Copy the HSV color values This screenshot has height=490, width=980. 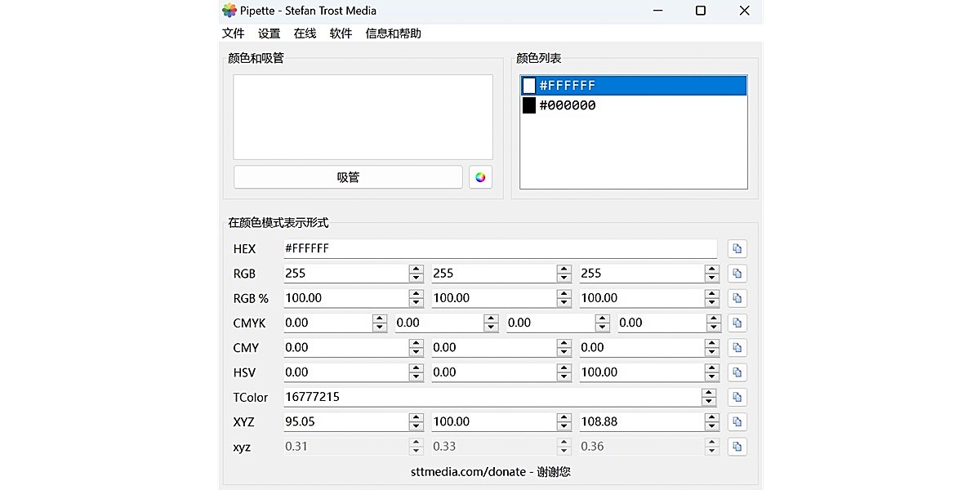tap(737, 372)
